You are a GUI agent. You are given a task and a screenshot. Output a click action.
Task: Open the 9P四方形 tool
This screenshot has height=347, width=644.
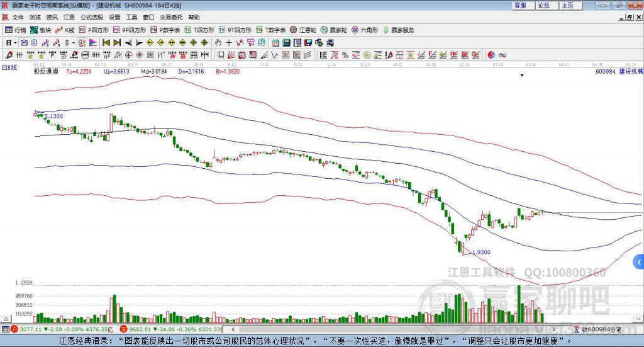click(x=130, y=30)
